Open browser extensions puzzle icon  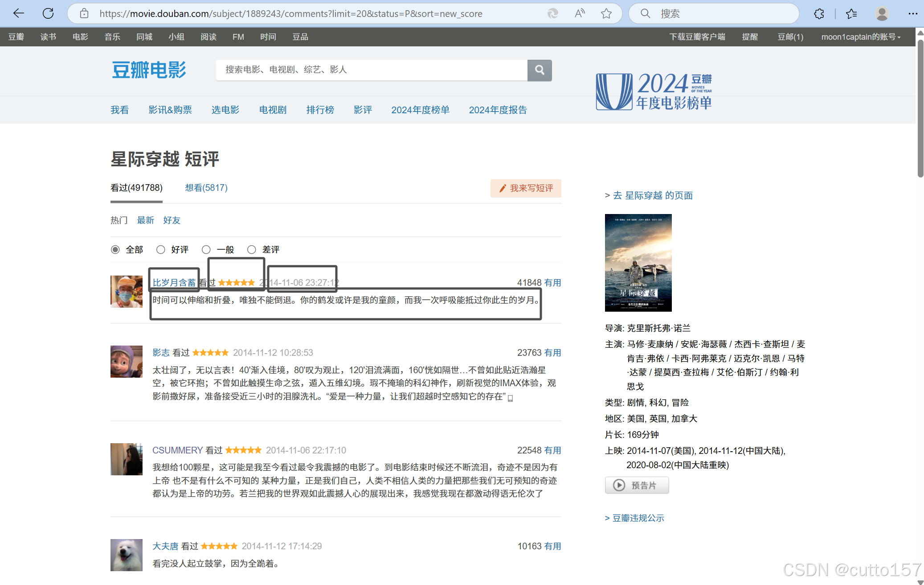tap(819, 13)
